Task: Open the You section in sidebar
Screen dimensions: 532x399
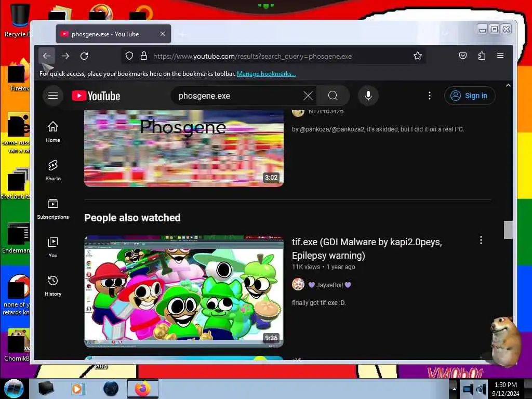Action: pos(53,247)
